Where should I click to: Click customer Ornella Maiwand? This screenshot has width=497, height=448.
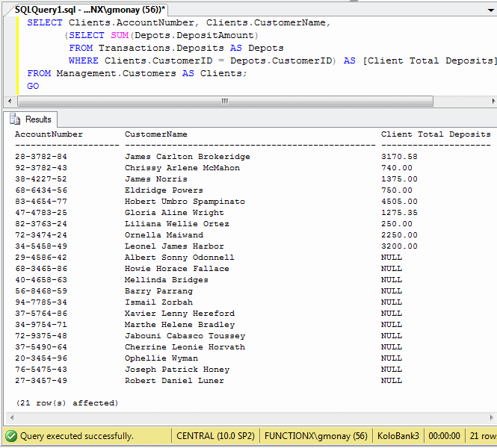[164, 235]
